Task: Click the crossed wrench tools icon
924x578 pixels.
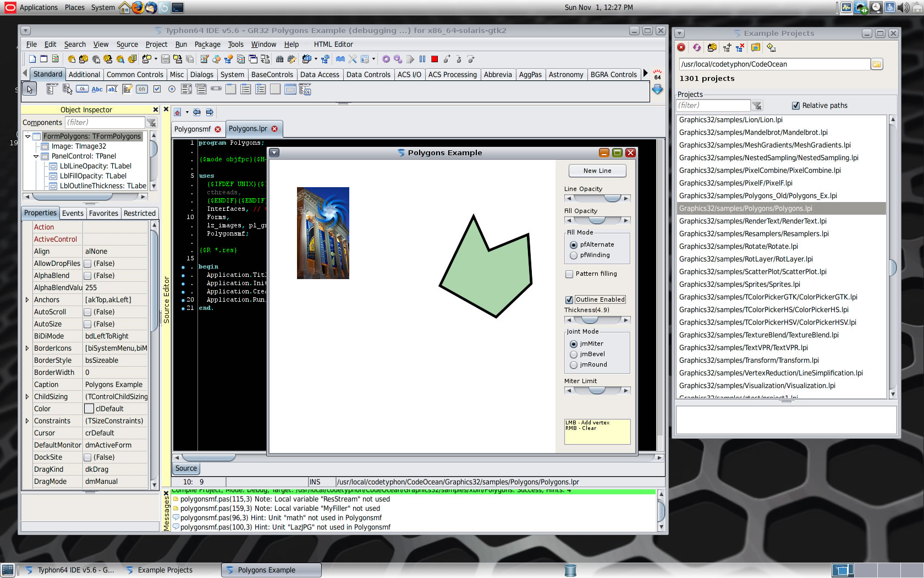Action: pyautogui.click(x=353, y=59)
